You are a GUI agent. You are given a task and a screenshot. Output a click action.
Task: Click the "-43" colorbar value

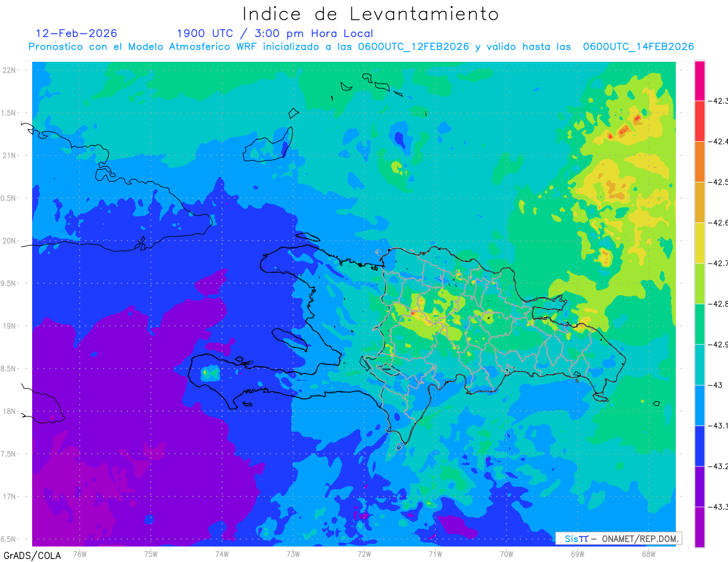(716, 385)
